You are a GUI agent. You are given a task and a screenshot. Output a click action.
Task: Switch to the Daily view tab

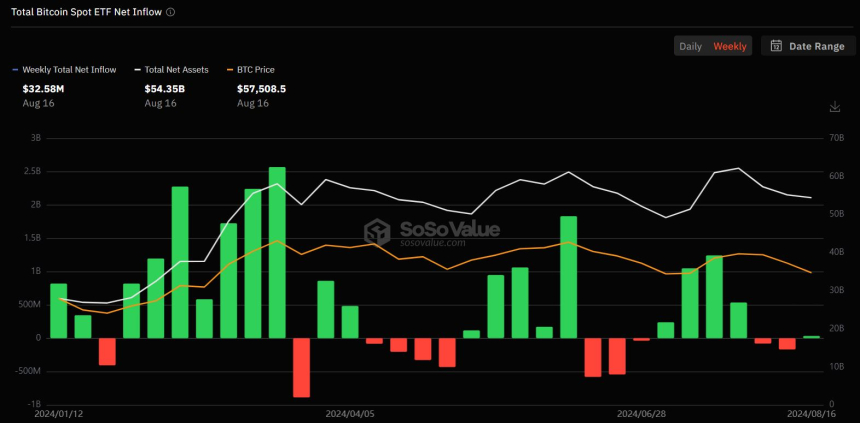pos(690,46)
